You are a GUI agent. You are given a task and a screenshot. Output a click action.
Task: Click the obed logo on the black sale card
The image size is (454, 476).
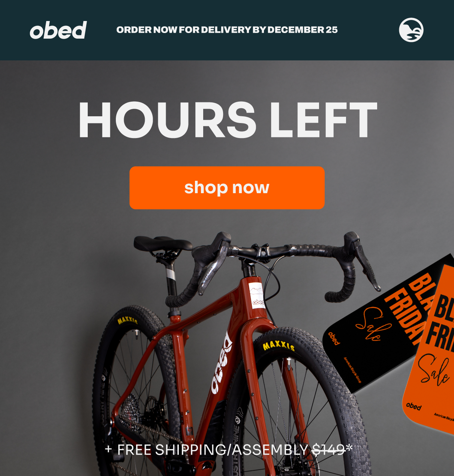tap(334, 338)
